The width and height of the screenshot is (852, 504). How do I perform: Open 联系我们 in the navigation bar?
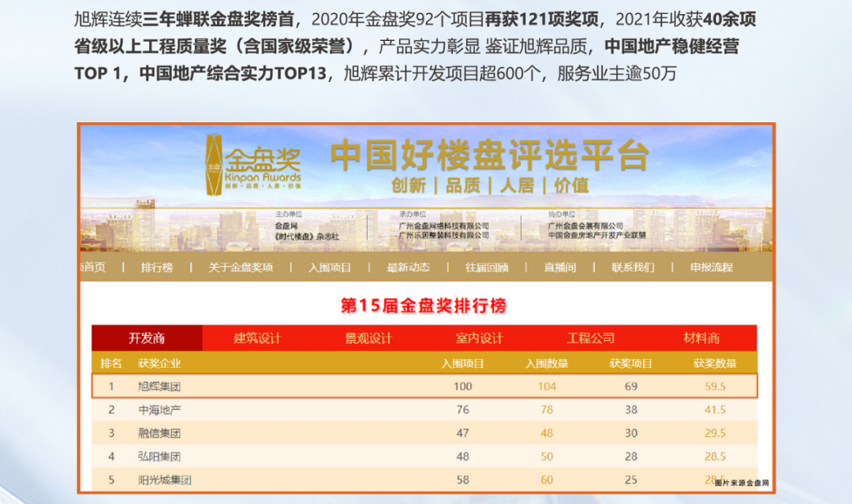633,267
